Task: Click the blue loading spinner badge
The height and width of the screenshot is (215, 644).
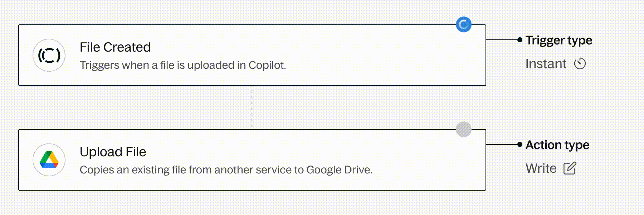Action: (464, 24)
